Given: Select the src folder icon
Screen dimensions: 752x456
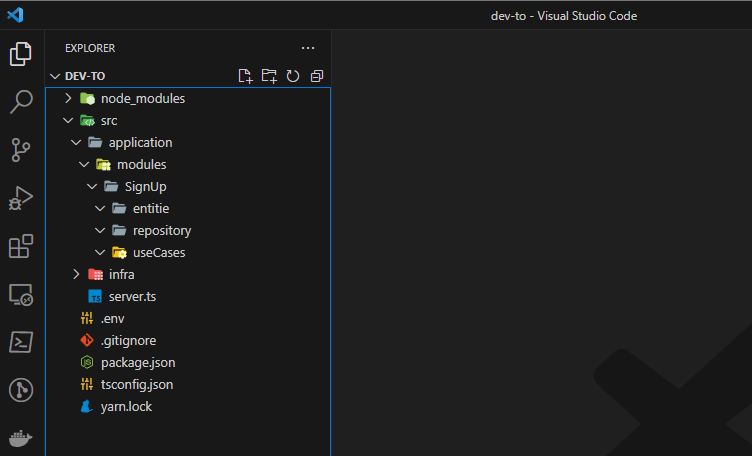Looking at the screenshot, I should point(87,120).
